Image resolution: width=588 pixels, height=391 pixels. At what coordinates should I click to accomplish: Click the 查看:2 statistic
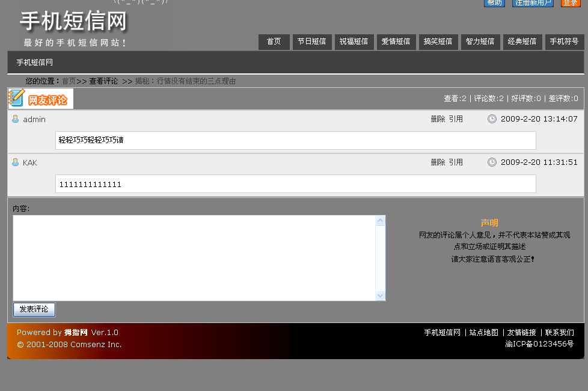click(x=455, y=98)
